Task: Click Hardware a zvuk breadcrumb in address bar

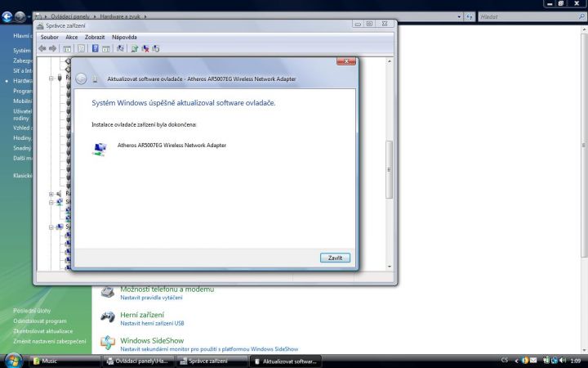Action: 119,16
